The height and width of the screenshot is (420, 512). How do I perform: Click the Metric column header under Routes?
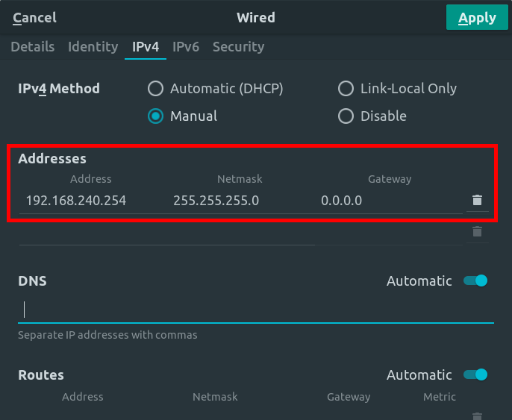[440, 397]
